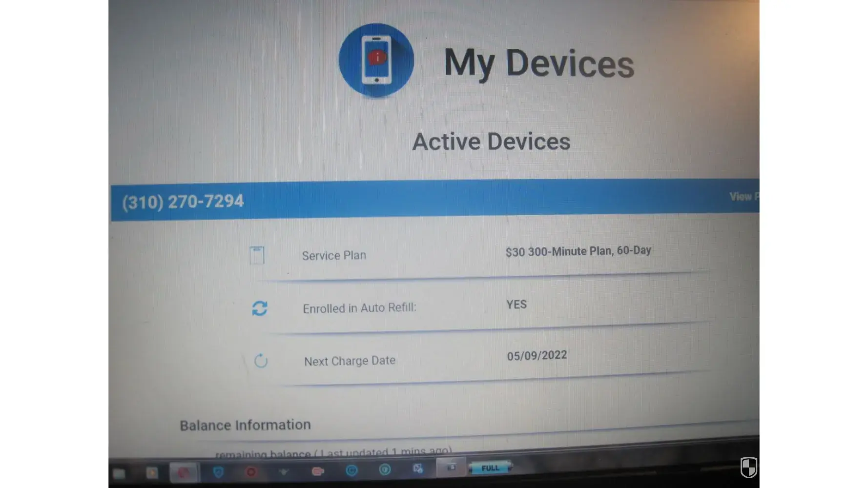Open the yellow app icon in the taskbar
The height and width of the screenshot is (488, 868).
click(x=152, y=472)
